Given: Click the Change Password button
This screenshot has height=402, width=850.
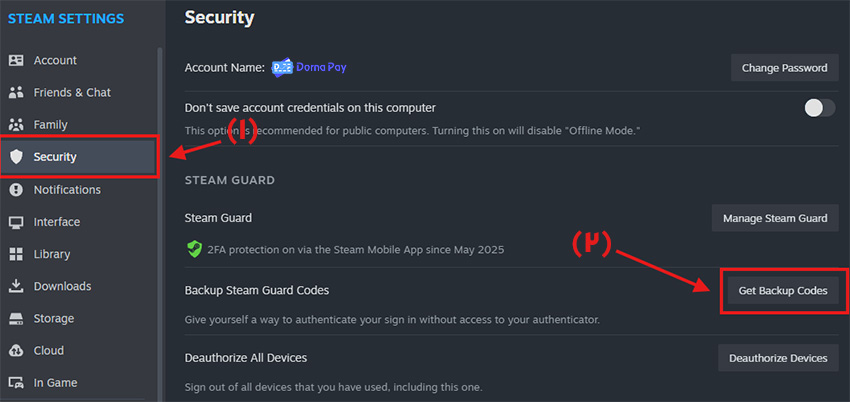Looking at the screenshot, I should [784, 68].
